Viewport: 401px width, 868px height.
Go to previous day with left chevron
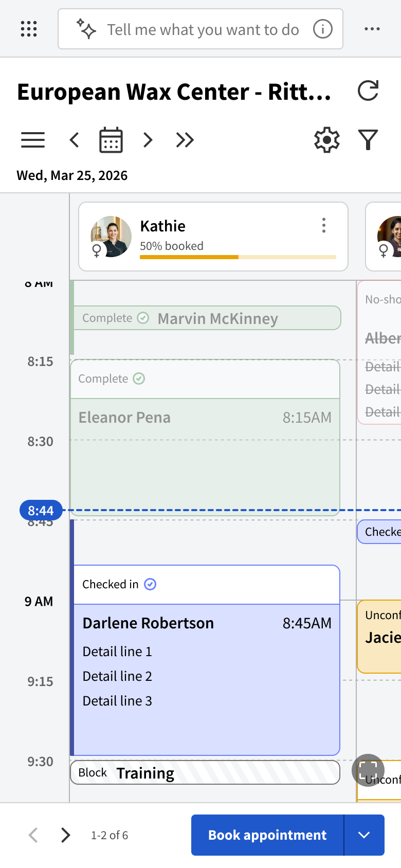click(75, 140)
